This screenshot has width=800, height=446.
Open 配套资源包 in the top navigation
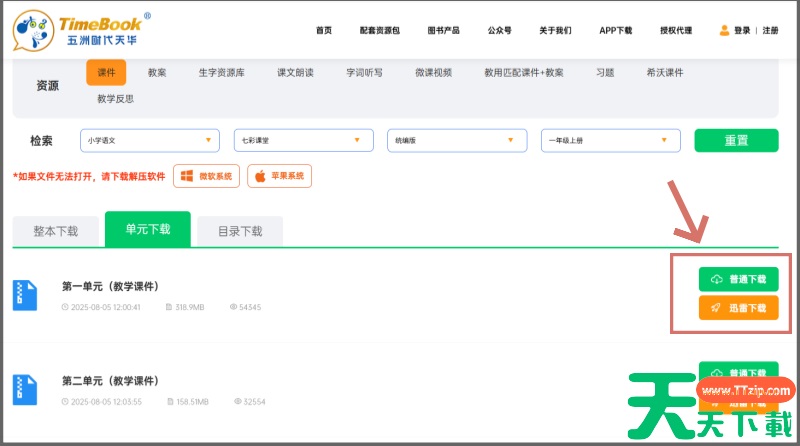click(x=380, y=31)
